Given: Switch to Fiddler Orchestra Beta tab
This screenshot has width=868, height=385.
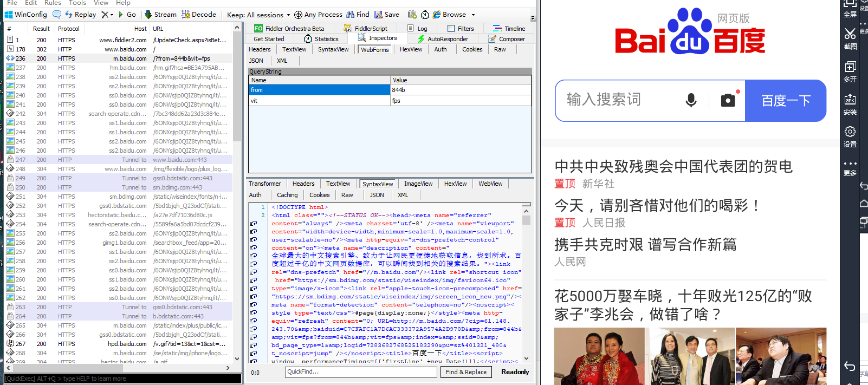Looking at the screenshot, I should [289, 29].
